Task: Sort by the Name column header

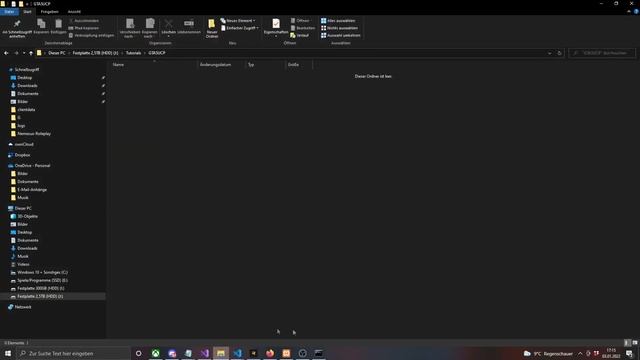Action: coord(153,64)
